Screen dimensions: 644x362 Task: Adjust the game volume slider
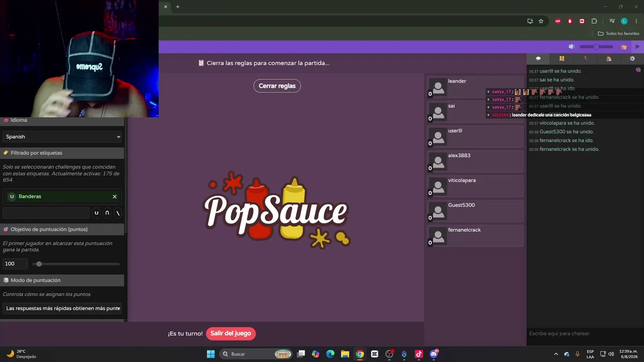pyautogui.click(x=597, y=47)
